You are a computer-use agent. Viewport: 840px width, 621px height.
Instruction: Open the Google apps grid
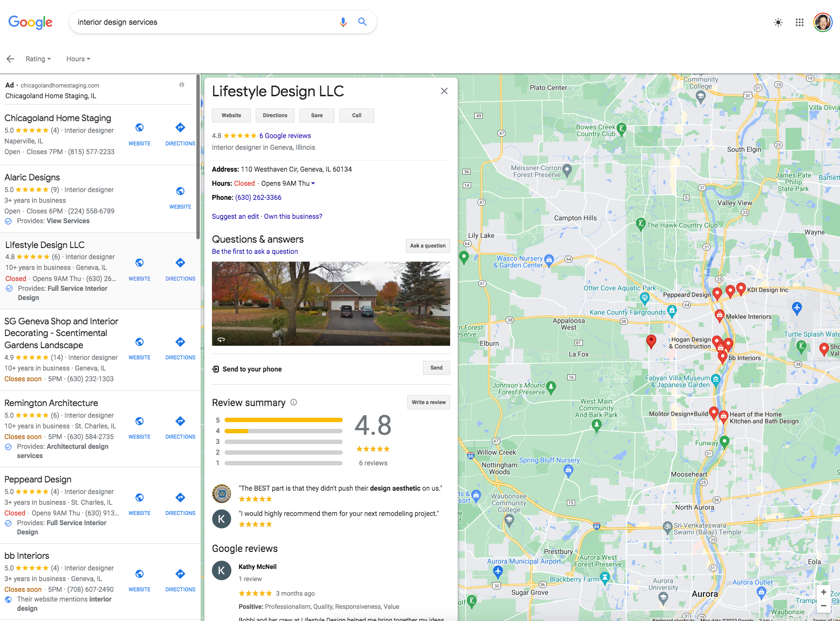tap(799, 22)
